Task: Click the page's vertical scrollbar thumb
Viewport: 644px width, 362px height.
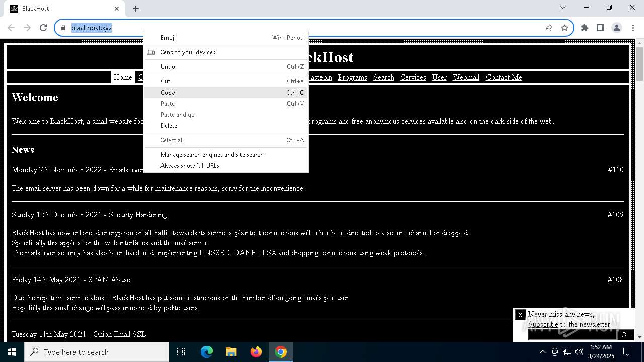Action: (639, 63)
